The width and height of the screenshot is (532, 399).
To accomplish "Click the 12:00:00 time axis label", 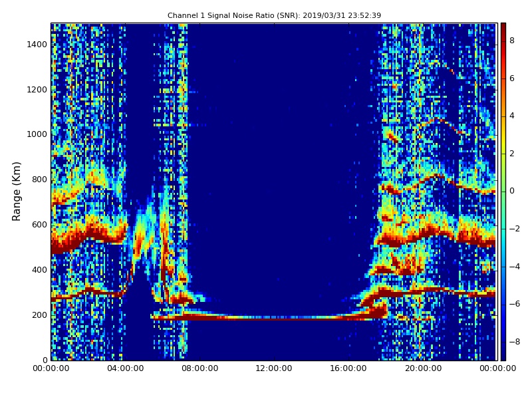I will pyautogui.click(x=274, y=368).
